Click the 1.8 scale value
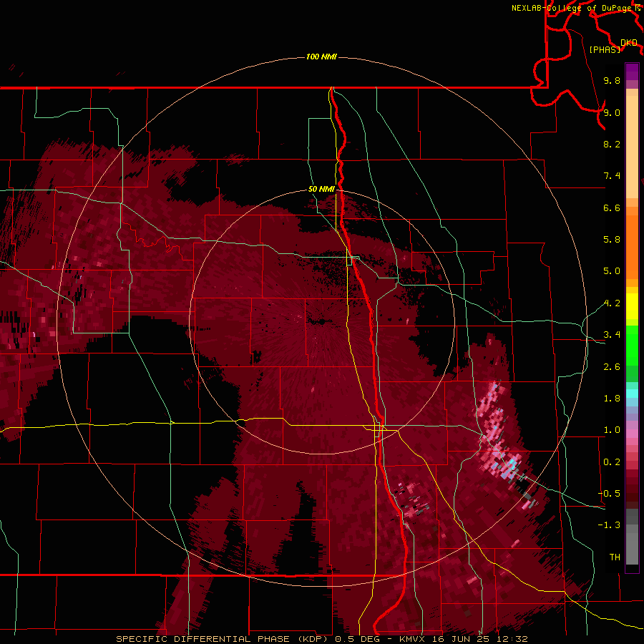 [612, 399]
